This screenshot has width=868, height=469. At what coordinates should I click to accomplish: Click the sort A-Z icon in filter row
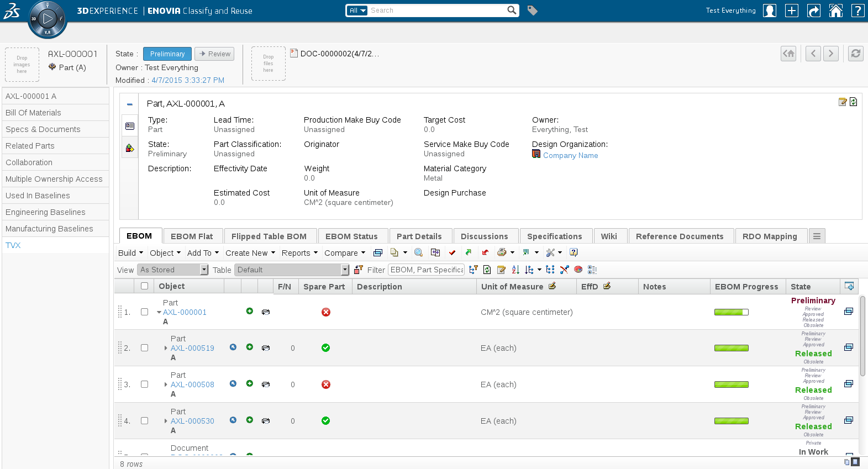[515, 270]
